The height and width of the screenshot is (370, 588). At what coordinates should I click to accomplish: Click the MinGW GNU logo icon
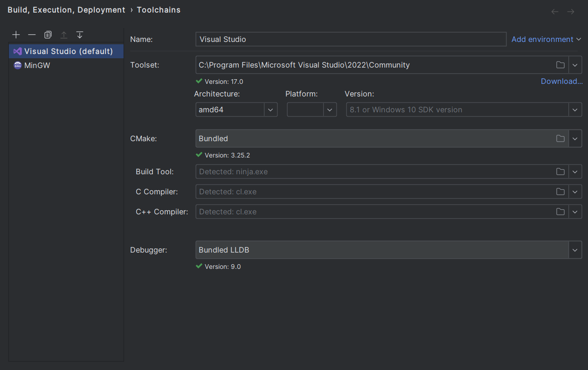tap(18, 65)
